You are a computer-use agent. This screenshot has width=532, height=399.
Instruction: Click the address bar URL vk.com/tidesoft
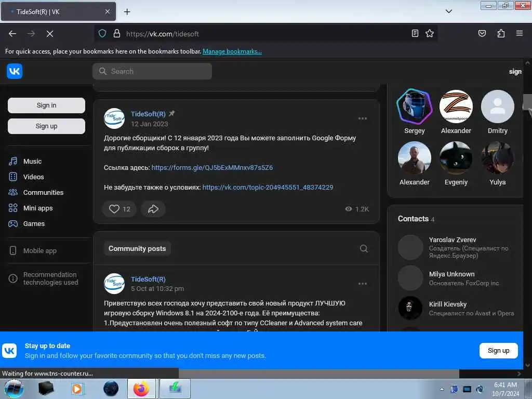pos(163,34)
